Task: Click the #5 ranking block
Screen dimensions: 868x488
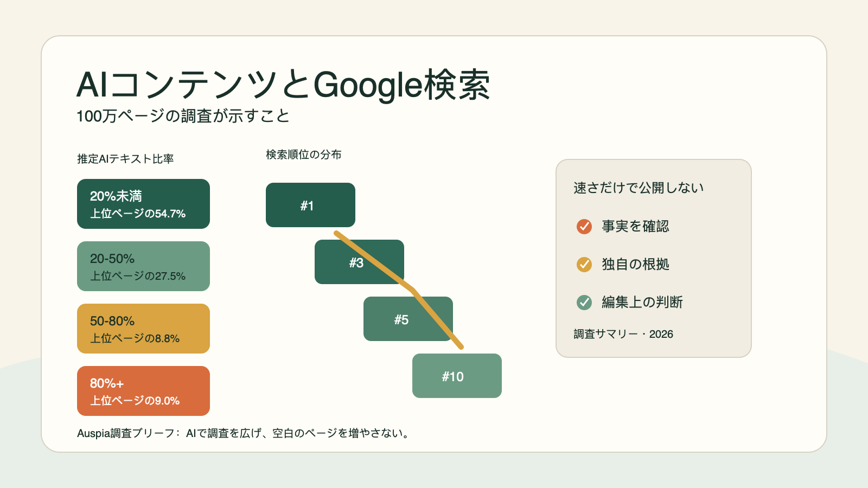Action: [x=408, y=319]
